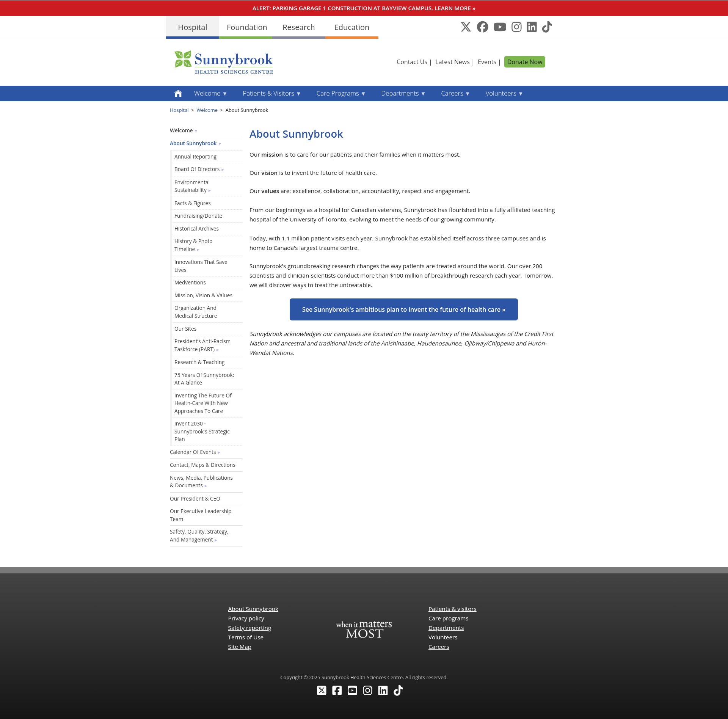The image size is (728, 719).
Task: Click the footer Careers link
Action: tap(439, 647)
